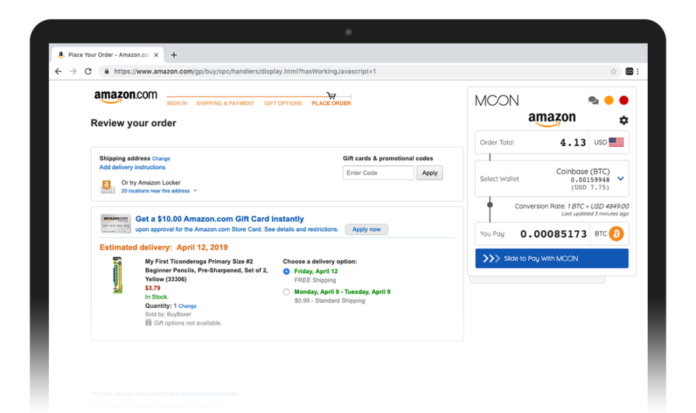Open Moon chat bubbles icon
696x413 pixels.
pyautogui.click(x=593, y=100)
